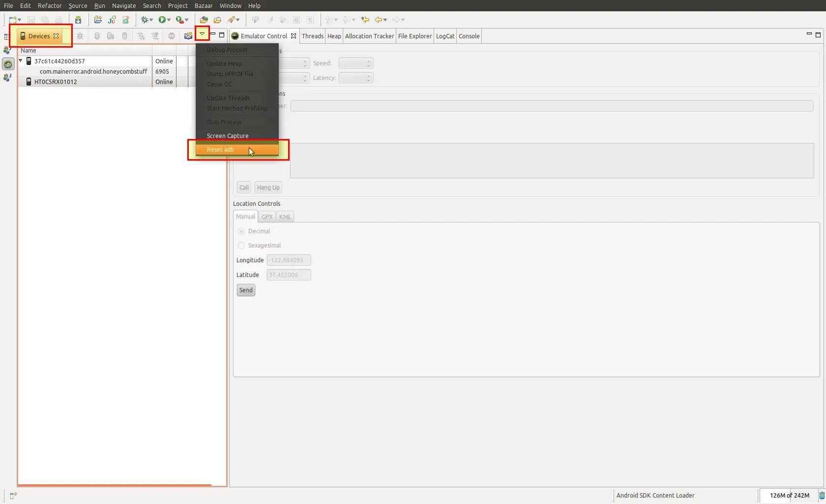Select the Sexagesimal radio button
Screen dimensions: 826x504
(241, 246)
